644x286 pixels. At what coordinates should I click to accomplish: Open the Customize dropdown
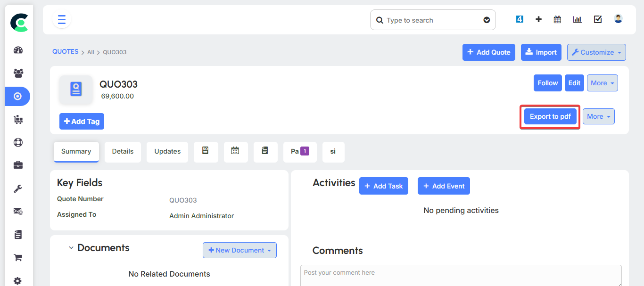pyautogui.click(x=596, y=52)
